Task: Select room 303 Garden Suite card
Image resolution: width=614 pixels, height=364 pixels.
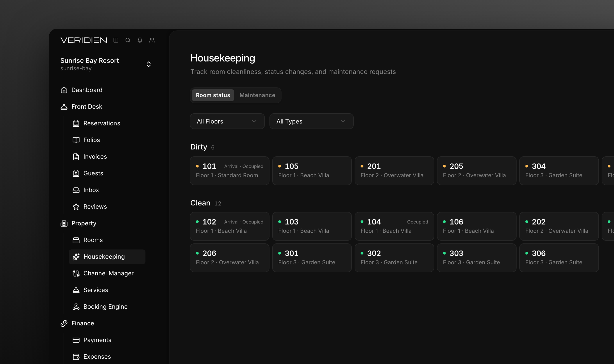Action: point(477,258)
